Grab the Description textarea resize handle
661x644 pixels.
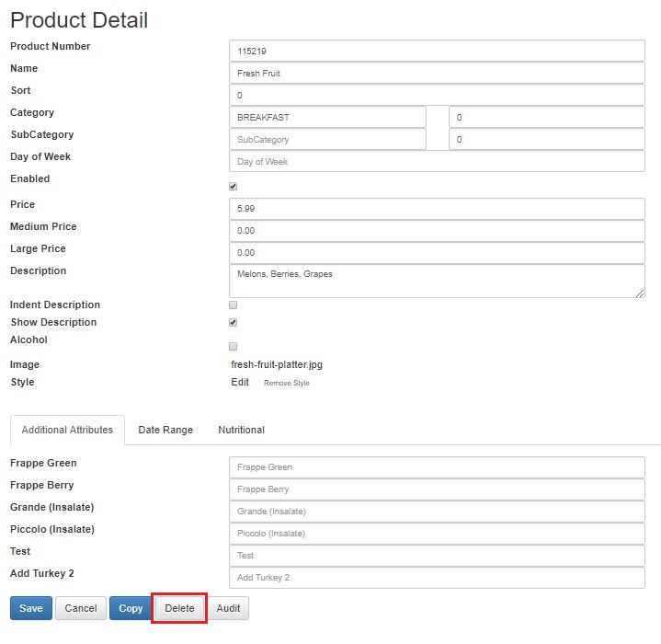(640, 293)
